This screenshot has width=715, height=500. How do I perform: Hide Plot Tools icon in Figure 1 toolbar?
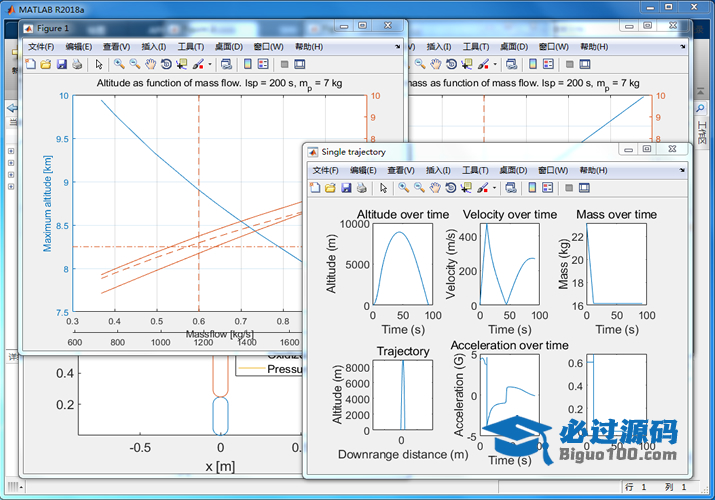tap(285, 64)
